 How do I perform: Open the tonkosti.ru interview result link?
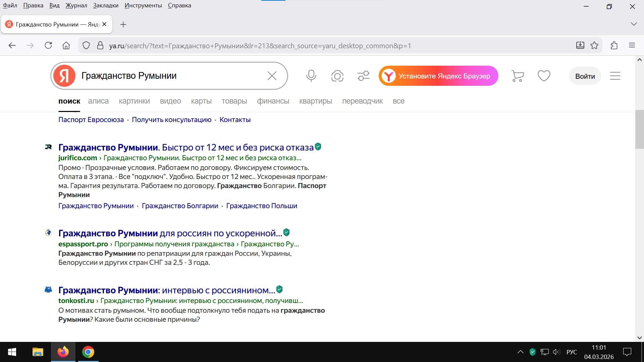[166, 290]
